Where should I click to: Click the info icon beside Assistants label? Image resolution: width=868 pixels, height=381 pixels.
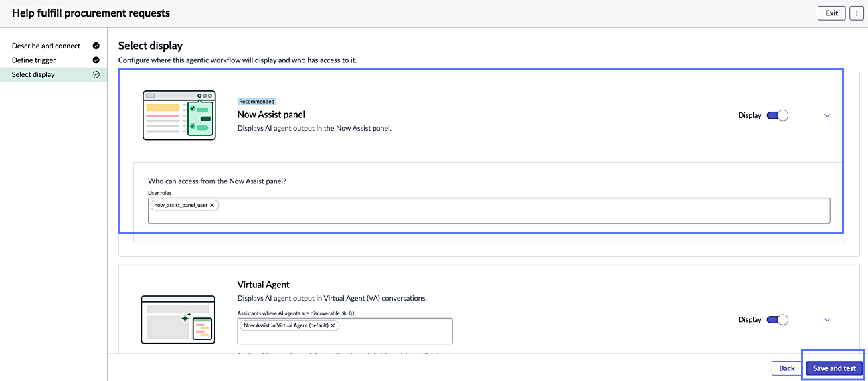(x=351, y=313)
